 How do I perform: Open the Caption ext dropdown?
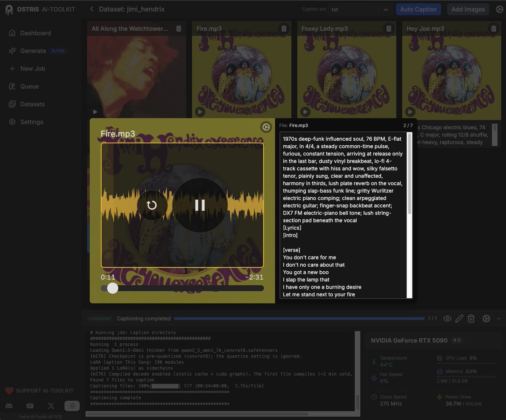361,9
